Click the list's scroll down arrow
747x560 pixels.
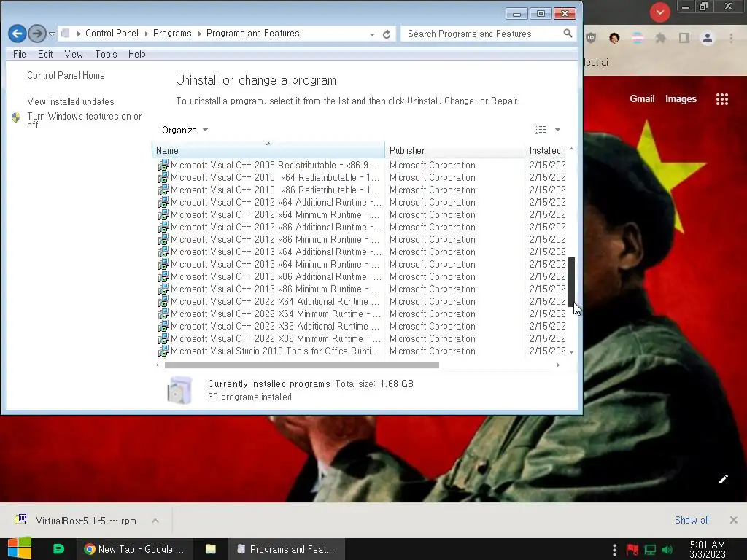(571, 352)
